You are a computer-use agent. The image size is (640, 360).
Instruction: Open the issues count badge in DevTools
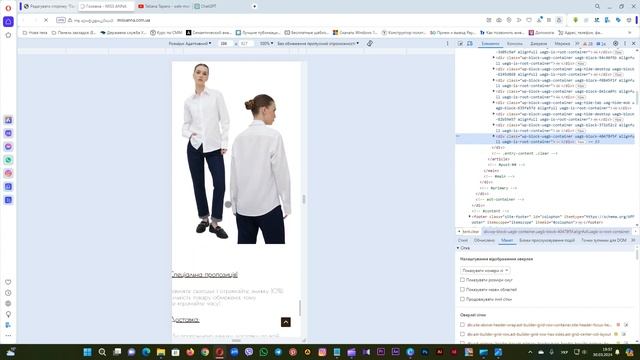601,43
